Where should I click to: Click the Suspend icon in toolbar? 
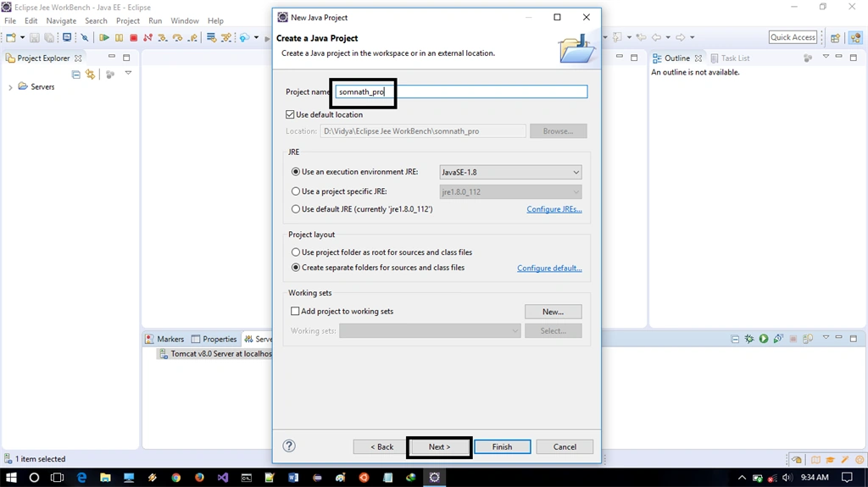point(119,37)
